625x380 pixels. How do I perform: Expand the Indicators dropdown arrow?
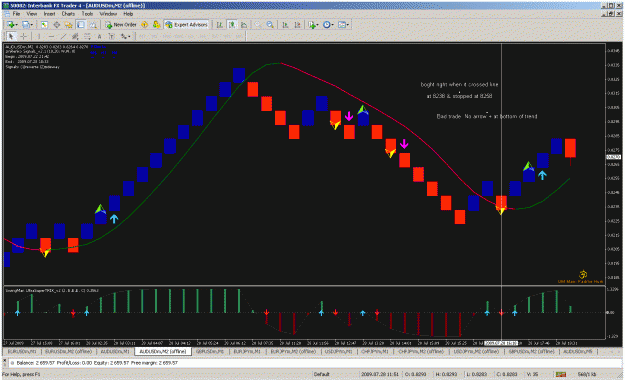(317, 25)
